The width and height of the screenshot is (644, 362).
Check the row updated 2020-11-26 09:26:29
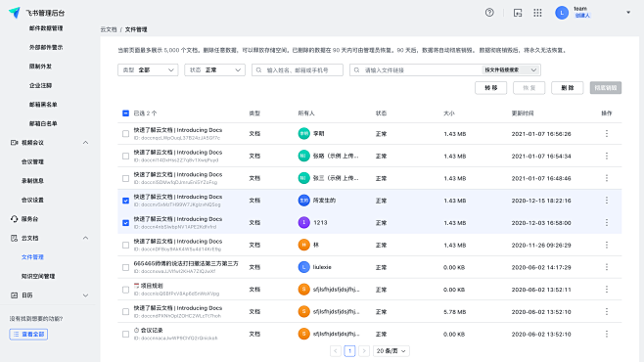point(125,245)
